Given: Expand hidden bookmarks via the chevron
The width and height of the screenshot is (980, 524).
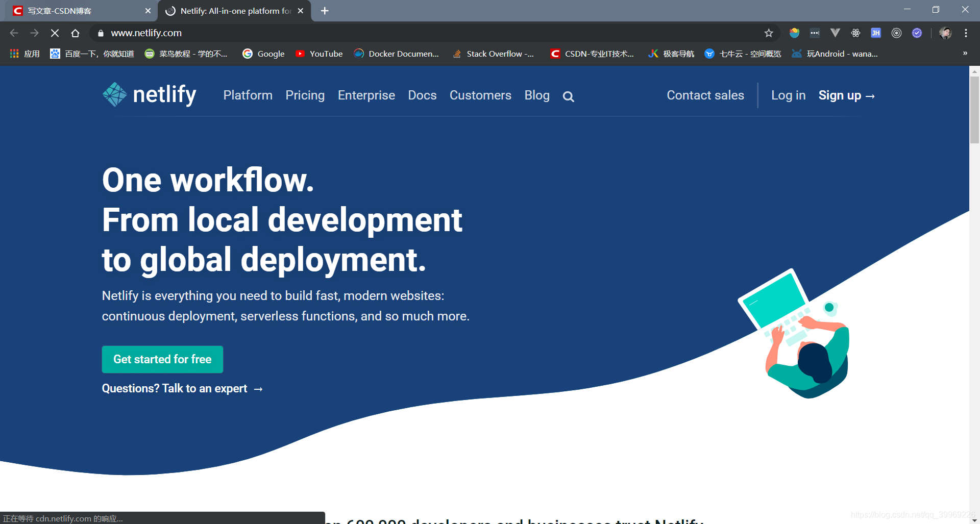Looking at the screenshot, I should click(965, 54).
